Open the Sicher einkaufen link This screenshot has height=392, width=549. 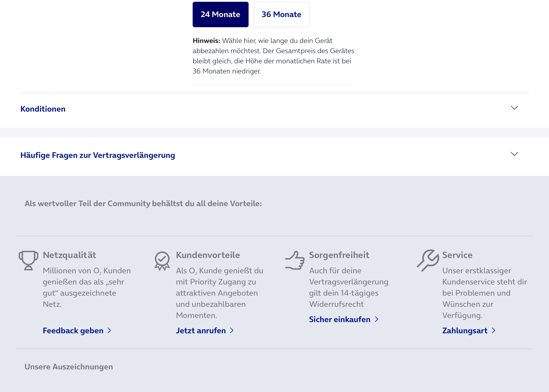tap(344, 319)
